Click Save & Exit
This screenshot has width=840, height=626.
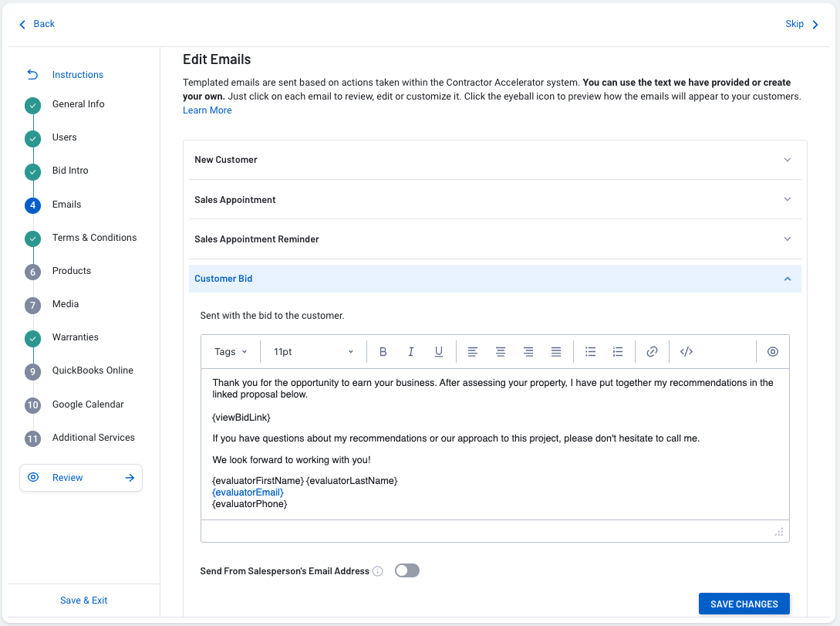[x=83, y=601]
